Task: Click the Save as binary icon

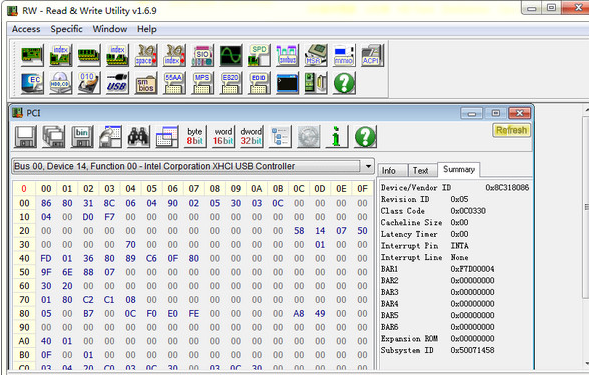Action: (82, 136)
